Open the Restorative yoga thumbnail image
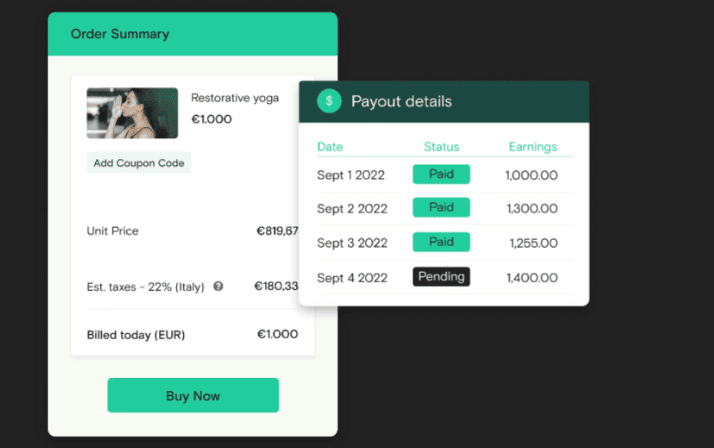Image resolution: width=714 pixels, height=448 pixels. point(133,113)
